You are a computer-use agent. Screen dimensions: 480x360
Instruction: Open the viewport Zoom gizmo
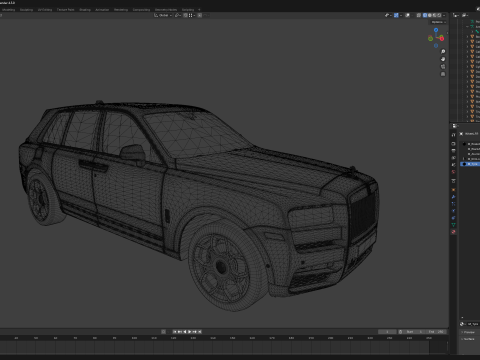[443, 52]
